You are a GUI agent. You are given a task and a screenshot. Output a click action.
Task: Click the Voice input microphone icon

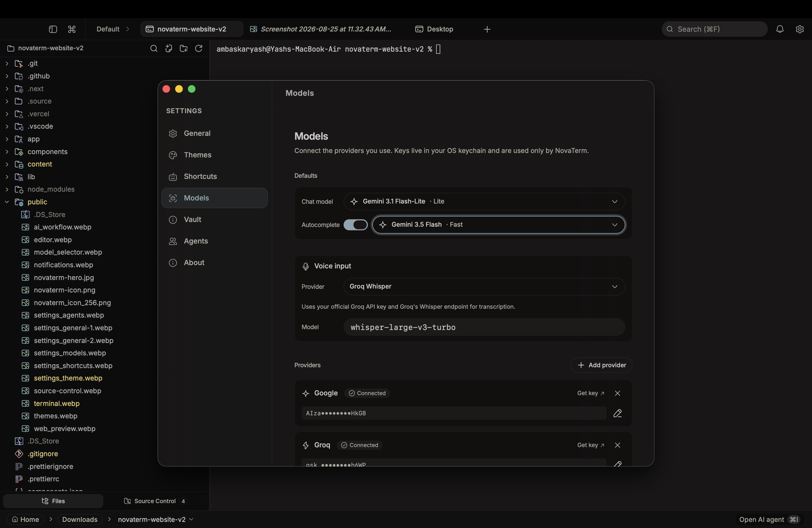pyautogui.click(x=306, y=266)
